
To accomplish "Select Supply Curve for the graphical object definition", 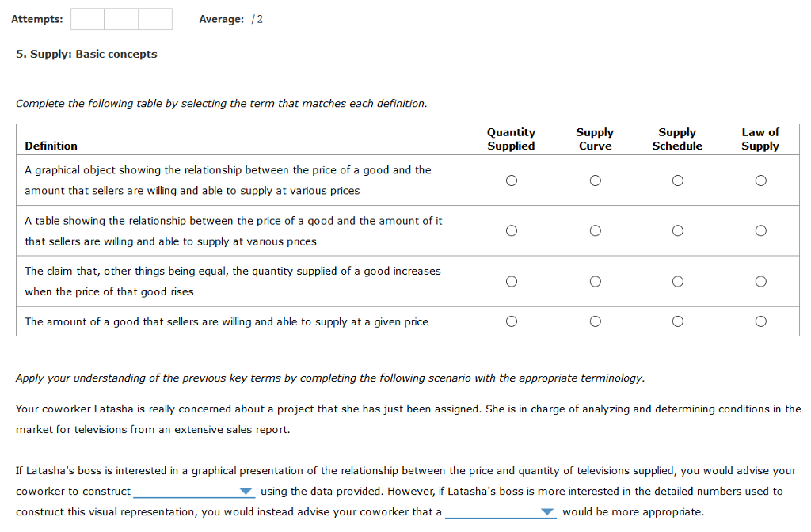I will click(595, 180).
